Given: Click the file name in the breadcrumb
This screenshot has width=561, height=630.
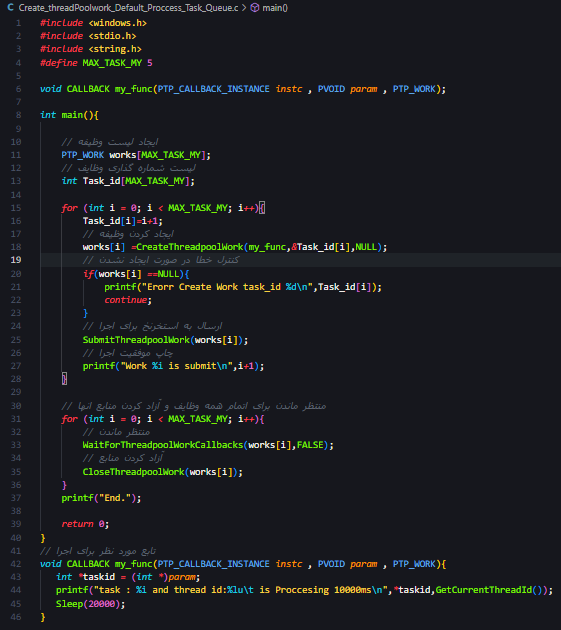Looking at the screenshot, I should [x=128, y=8].
